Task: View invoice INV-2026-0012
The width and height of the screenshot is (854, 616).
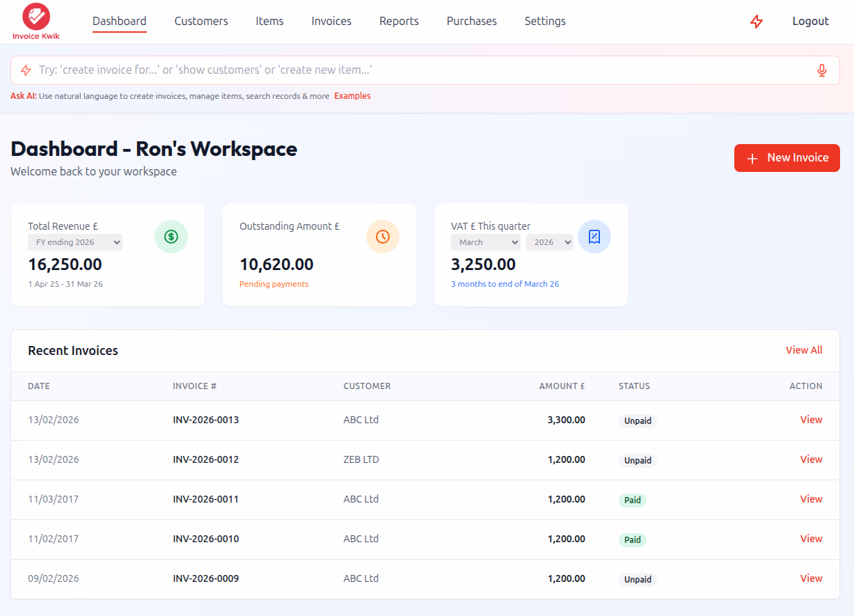Action: (811, 459)
